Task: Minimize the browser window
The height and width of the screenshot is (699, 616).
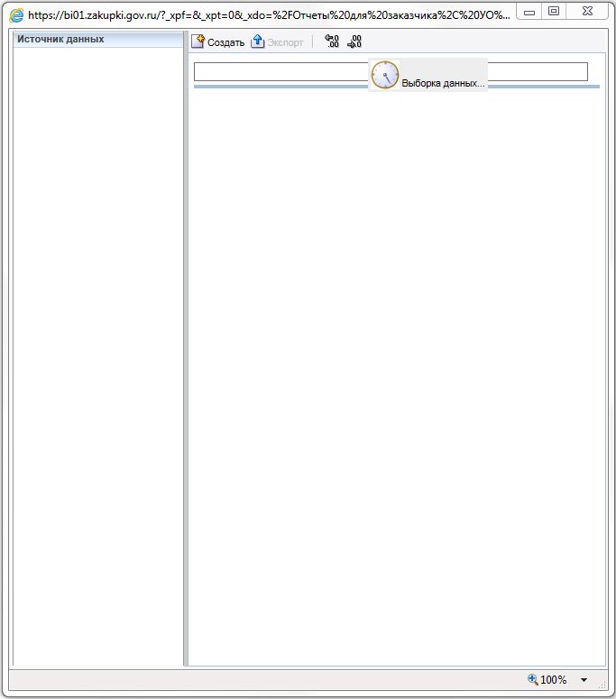Action: [532, 12]
